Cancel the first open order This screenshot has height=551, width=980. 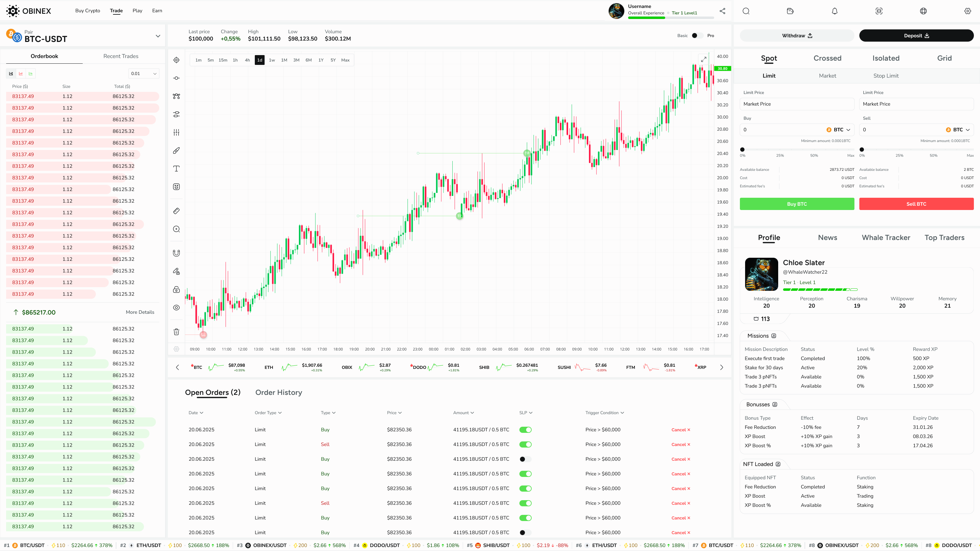click(681, 429)
